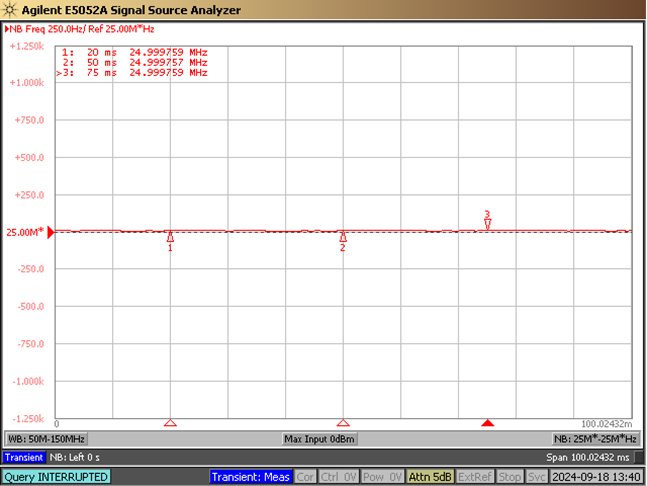647x486 pixels.
Task: Click the Agilent logo icon in title bar
Action: pos(9,9)
